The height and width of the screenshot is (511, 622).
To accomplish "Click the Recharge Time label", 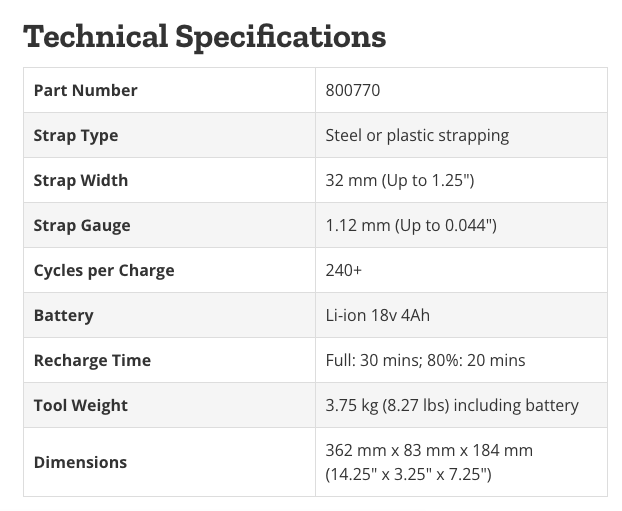I will (92, 360).
